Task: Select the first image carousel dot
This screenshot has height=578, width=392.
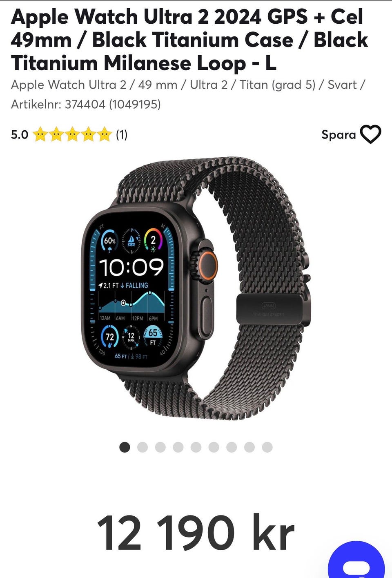Action: tap(125, 447)
